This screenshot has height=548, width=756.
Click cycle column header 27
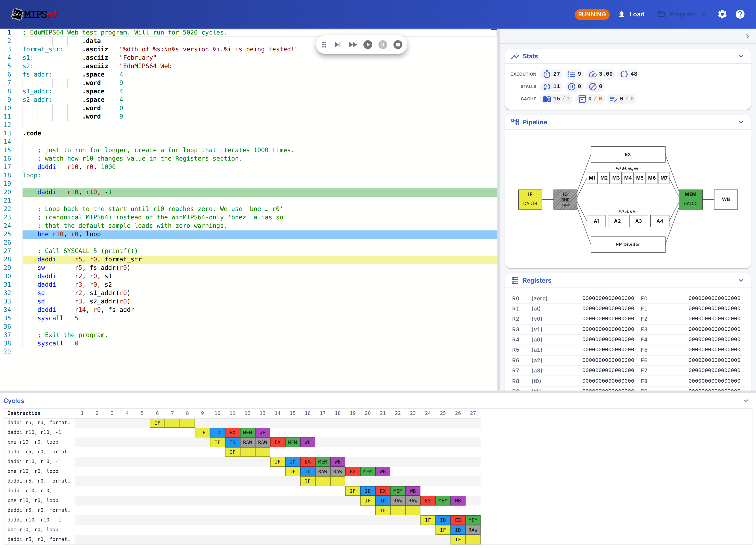click(x=473, y=413)
